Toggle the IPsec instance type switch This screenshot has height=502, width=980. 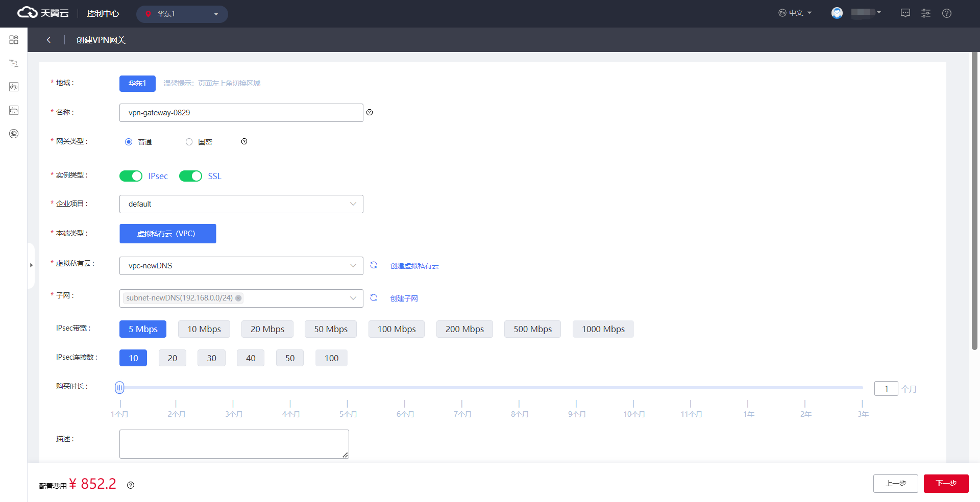(131, 176)
